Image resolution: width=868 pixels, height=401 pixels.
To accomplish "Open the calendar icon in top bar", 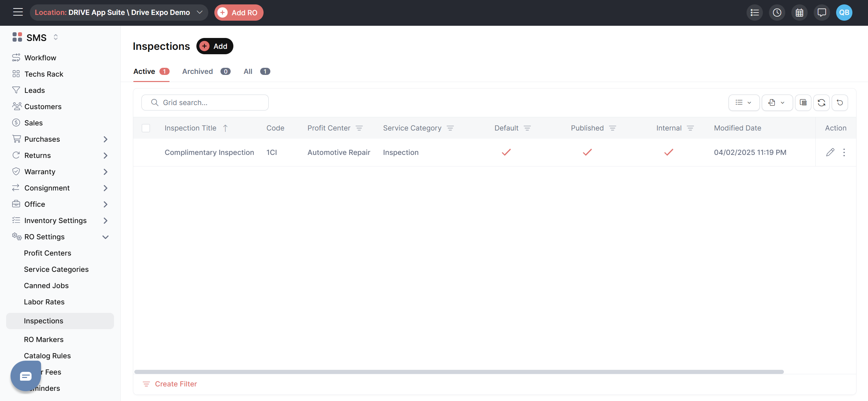I will 799,13.
